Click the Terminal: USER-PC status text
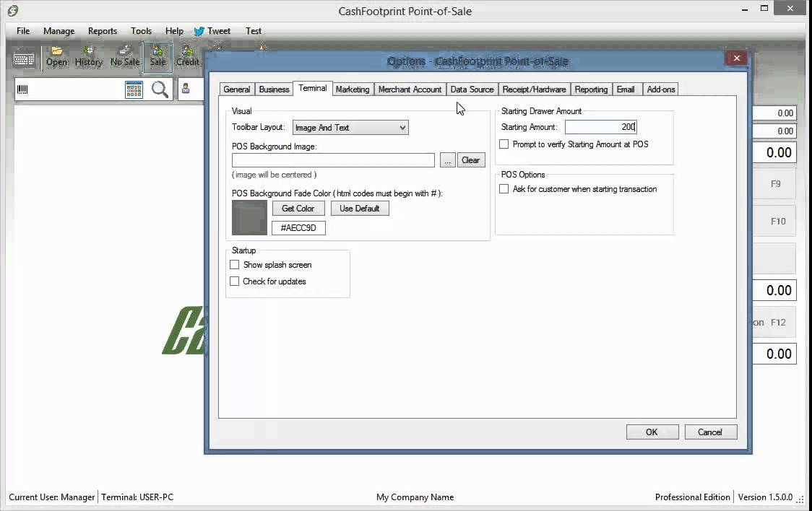This screenshot has height=511, width=812. coord(137,497)
